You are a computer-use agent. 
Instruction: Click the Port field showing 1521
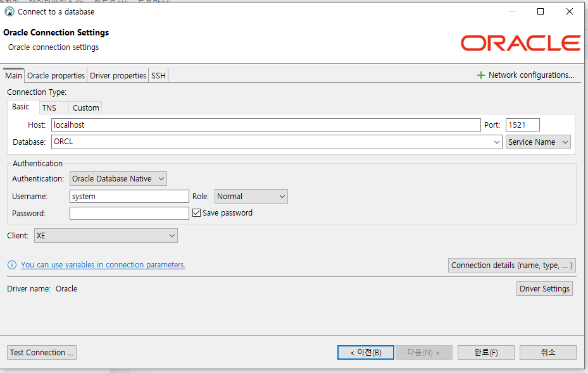click(523, 125)
